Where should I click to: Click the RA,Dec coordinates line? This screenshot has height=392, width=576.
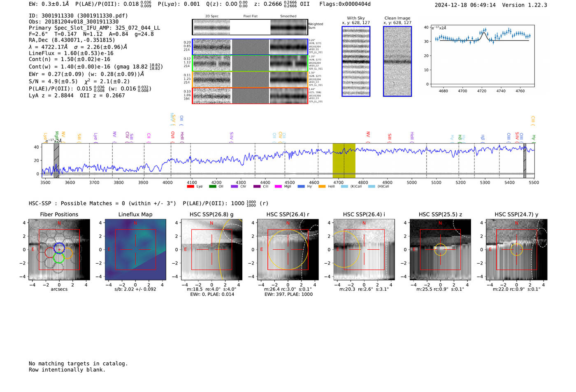tap(72, 40)
